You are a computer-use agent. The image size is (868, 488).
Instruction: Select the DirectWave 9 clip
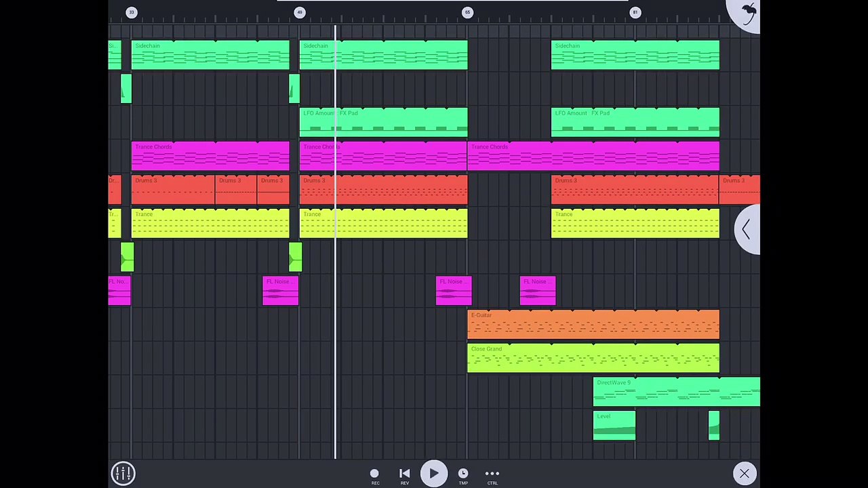click(677, 392)
